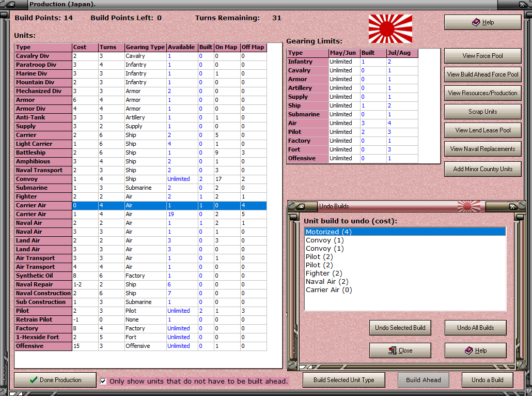
Task: Select Motorized (4) in undo list
Action: (x=405, y=232)
